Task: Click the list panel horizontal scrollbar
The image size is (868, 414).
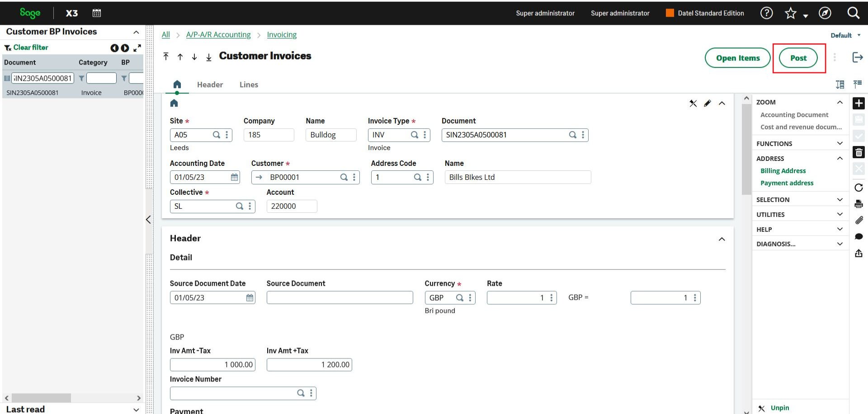Action: click(x=41, y=398)
